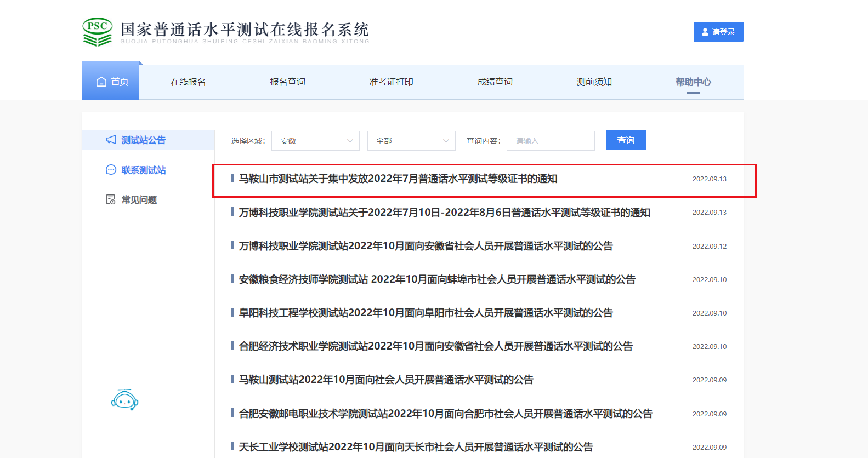Open 阜阳科技工程学校测试站 announcement
This screenshot has width=868, height=458.
(426, 313)
